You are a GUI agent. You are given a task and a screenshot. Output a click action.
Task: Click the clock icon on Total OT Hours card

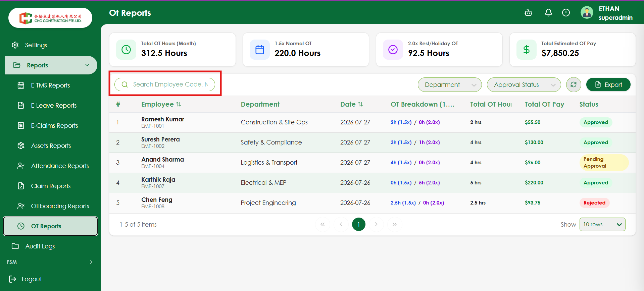click(x=126, y=50)
